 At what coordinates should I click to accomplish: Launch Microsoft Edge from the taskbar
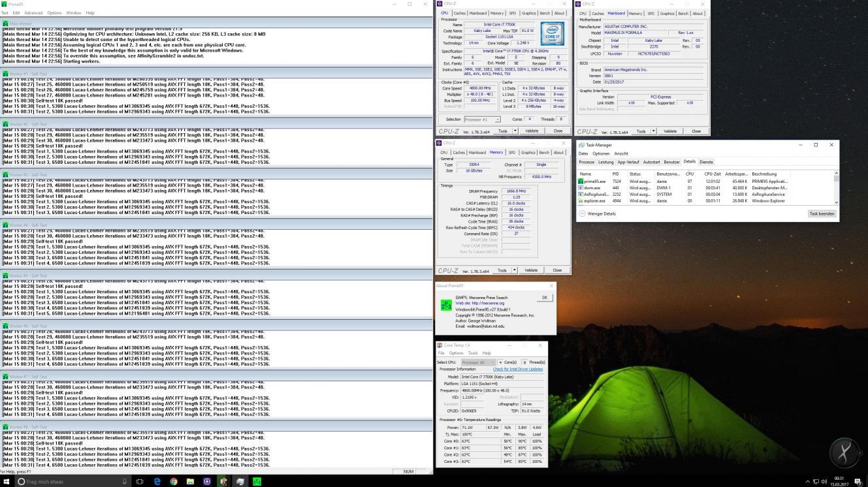(157, 482)
